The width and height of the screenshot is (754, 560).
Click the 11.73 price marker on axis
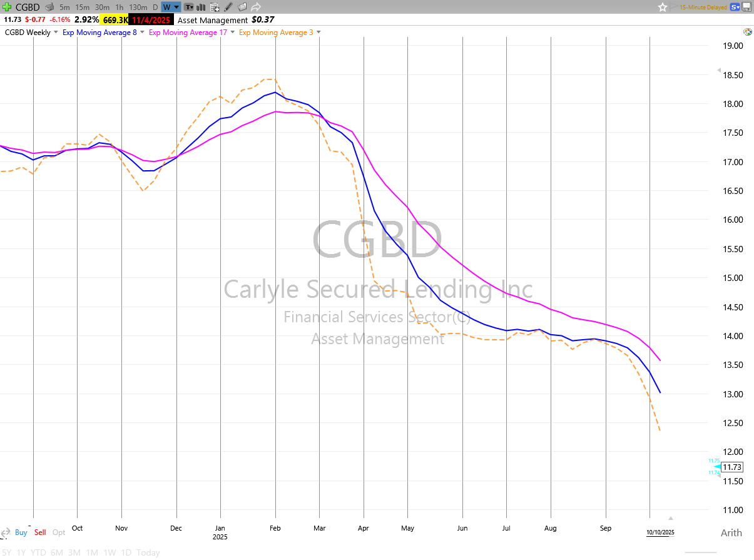[x=731, y=467]
